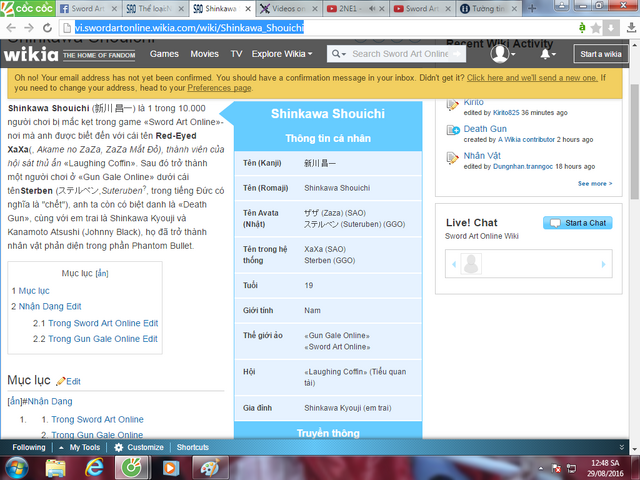Image resolution: width=640 pixels, height=480 pixels.
Task: Click See more recent activity
Action: click(595, 184)
